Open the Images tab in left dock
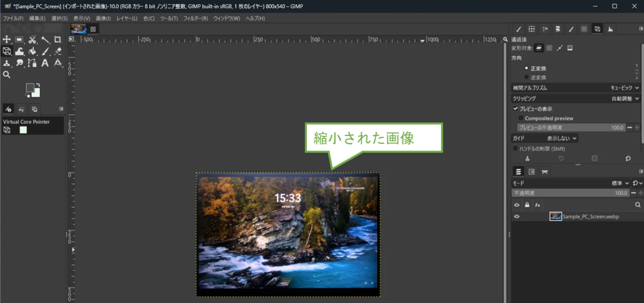The image size is (644, 303). point(34,109)
